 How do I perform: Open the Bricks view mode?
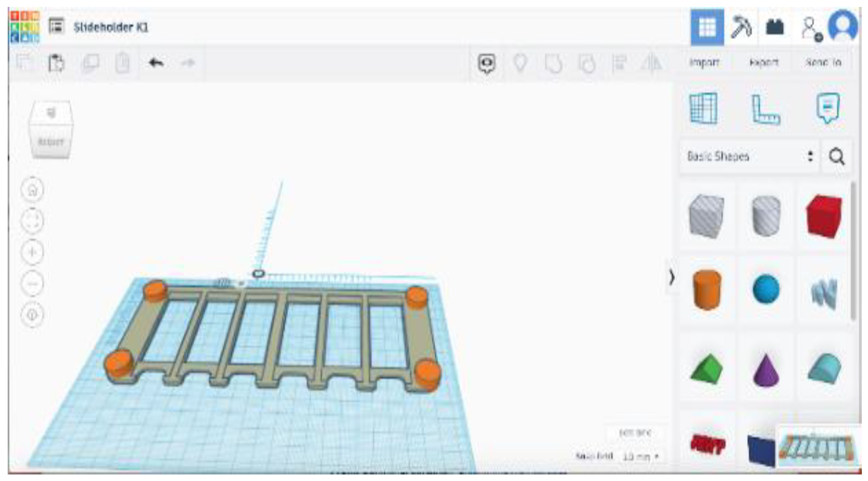[775, 27]
